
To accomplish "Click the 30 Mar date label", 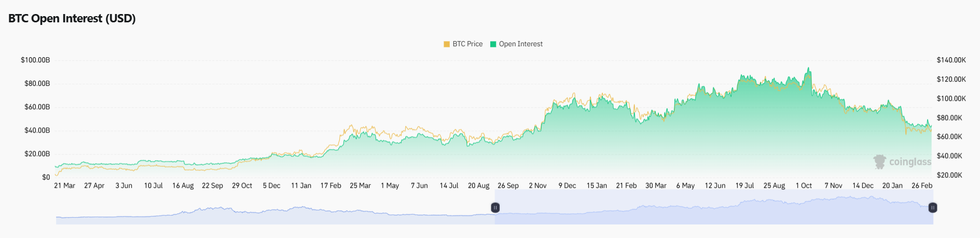I will pyautogui.click(x=656, y=186).
